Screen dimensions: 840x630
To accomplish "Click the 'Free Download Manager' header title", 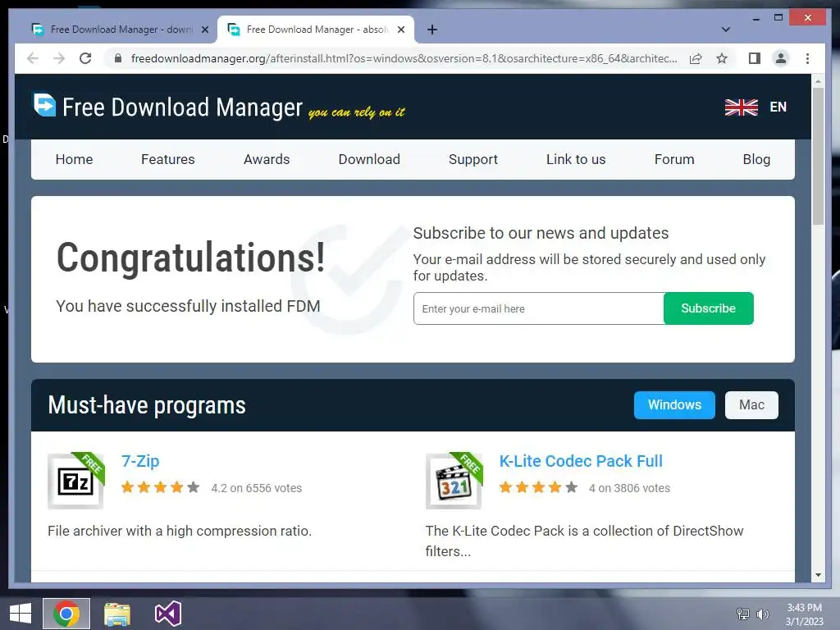I will [x=183, y=107].
